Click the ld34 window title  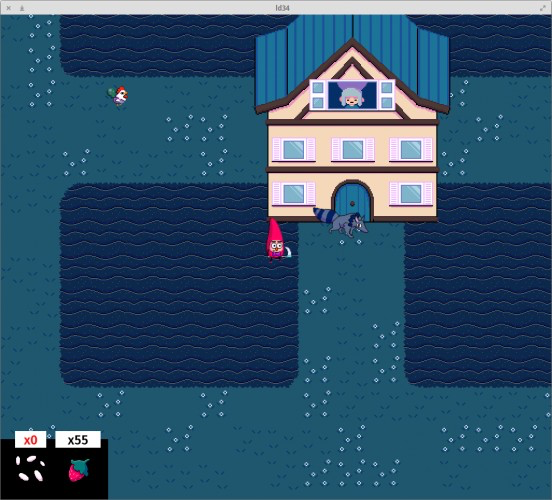[x=282, y=8]
